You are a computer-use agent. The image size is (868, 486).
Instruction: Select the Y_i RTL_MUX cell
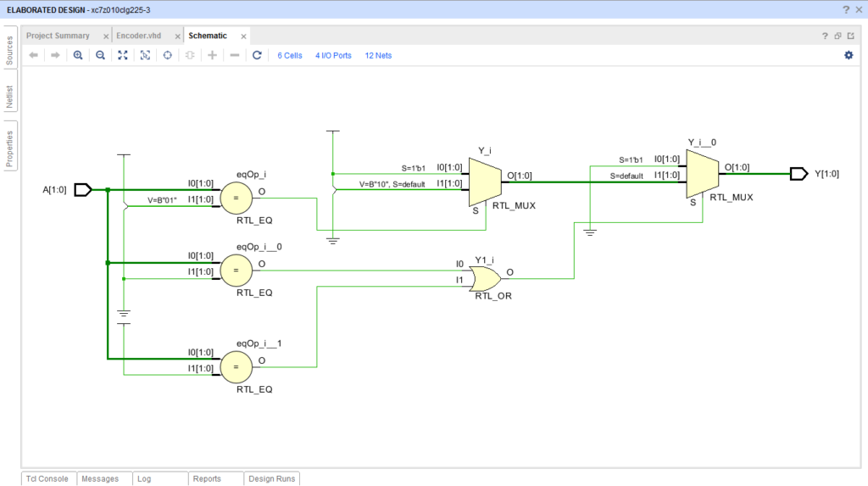(485, 182)
